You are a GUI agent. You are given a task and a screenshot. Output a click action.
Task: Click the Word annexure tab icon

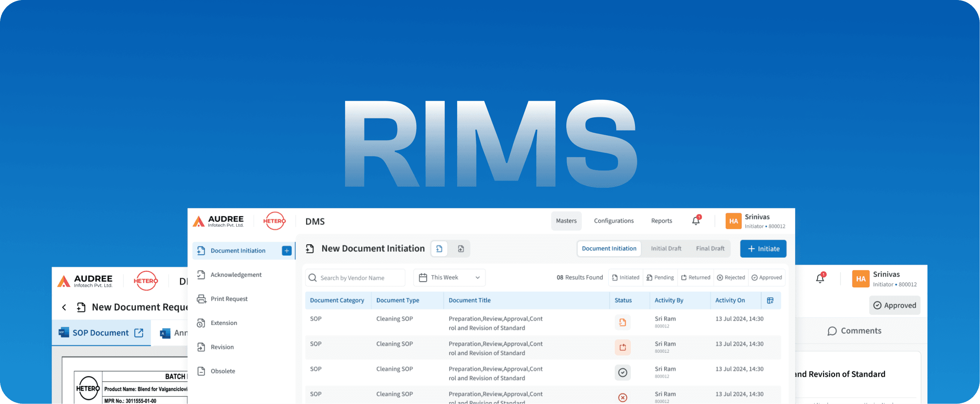[x=165, y=333]
